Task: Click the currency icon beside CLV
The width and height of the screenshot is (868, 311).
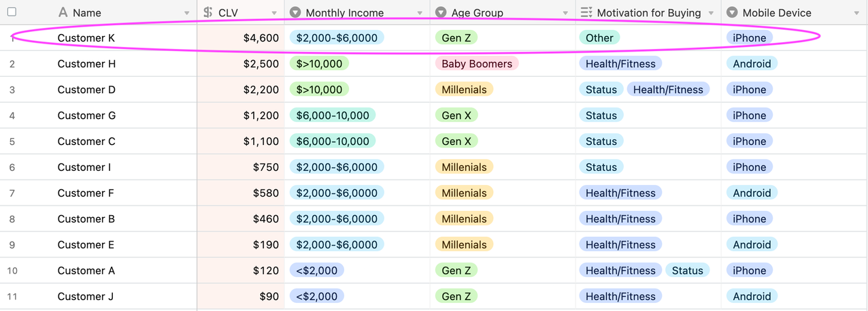Action: click(x=208, y=13)
